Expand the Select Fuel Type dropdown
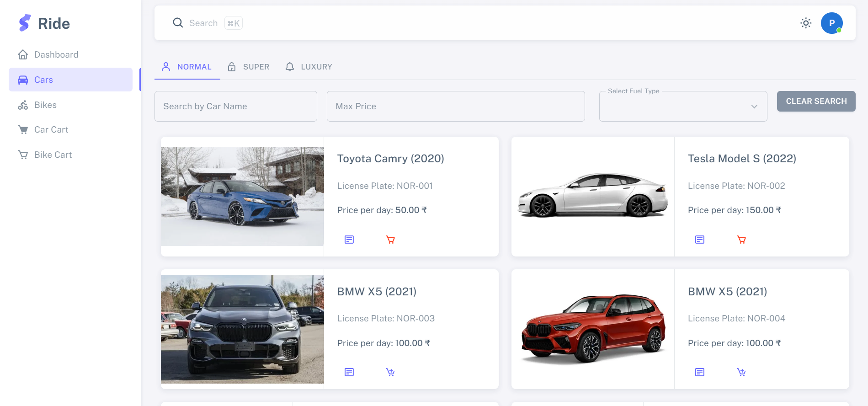 tap(683, 107)
